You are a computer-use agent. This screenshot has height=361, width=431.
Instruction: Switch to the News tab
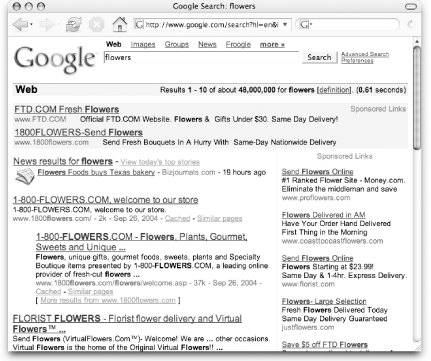click(x=207, y=44)
